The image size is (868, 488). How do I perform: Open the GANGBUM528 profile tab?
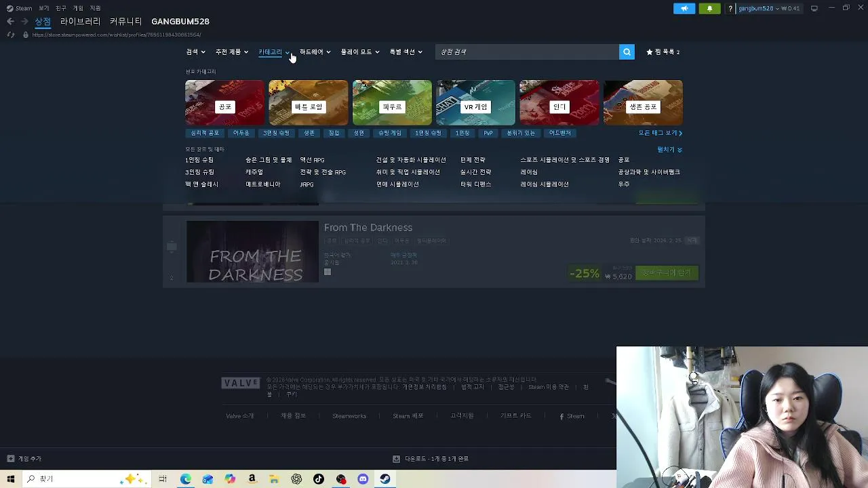click(x=180, y=22)
